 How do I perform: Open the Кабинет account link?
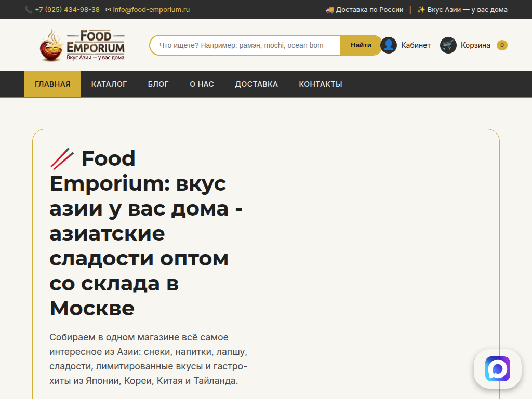pos(416,45)
